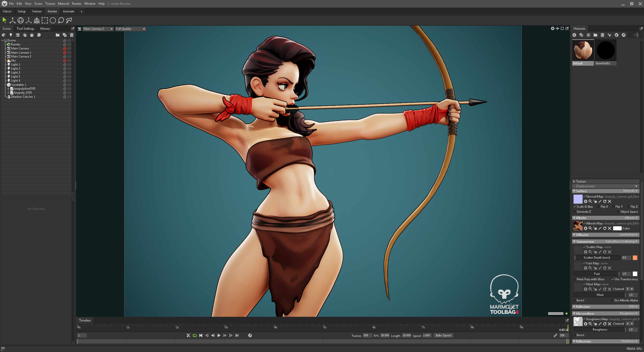Open the Render menu in menu bar
644x352 pixels.
coord(76,4)
